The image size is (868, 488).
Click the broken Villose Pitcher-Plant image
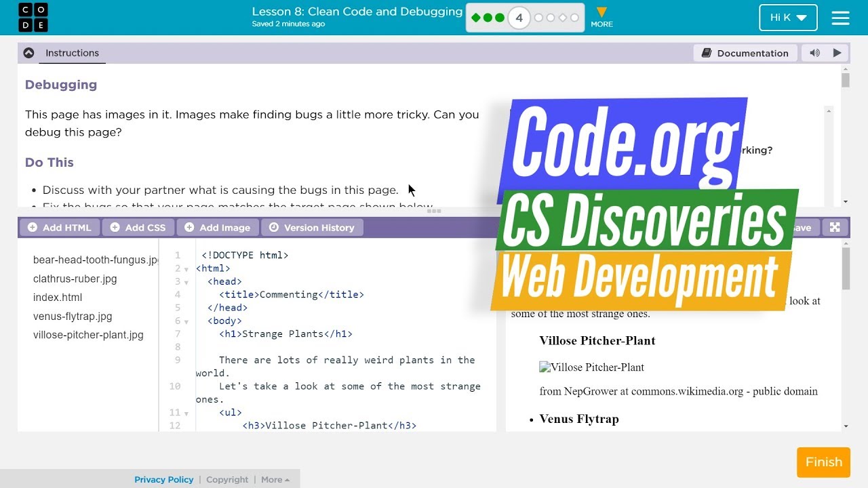[591, 367]
